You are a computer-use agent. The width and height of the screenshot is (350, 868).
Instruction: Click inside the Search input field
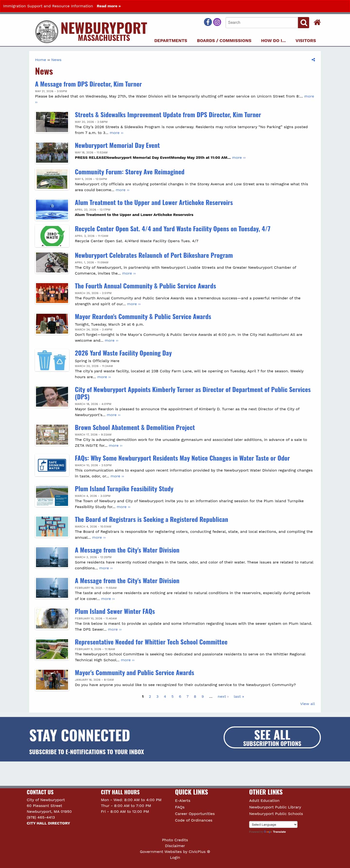(262, 23)
